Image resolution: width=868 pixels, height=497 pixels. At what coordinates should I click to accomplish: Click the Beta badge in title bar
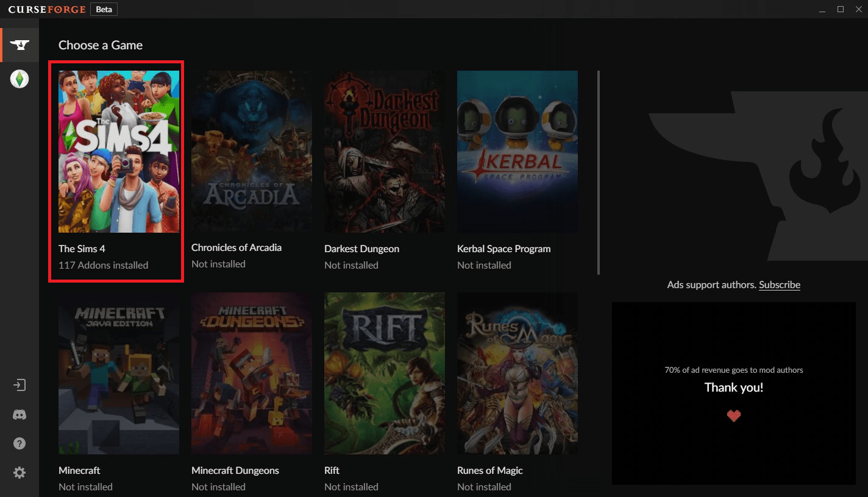point(104,9)
